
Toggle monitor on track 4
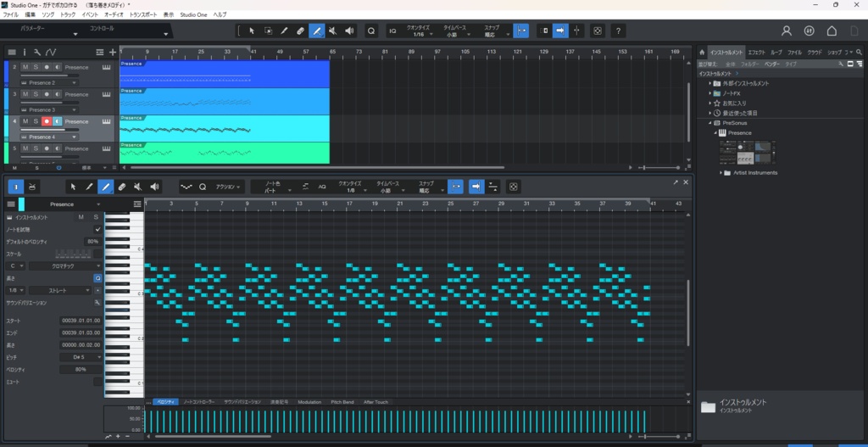57,121
